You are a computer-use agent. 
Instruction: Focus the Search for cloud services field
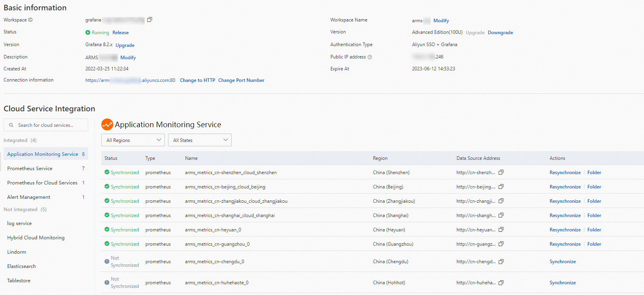pos(46,125)
